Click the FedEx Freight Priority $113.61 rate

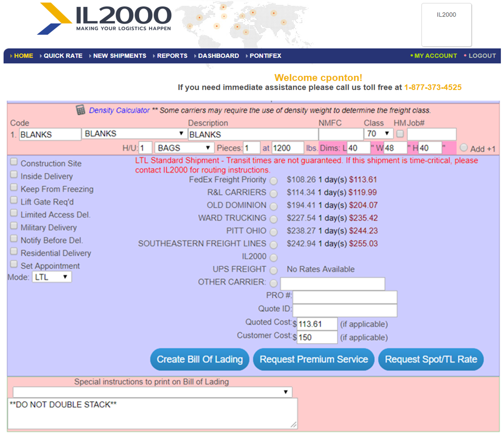[363, 180]
